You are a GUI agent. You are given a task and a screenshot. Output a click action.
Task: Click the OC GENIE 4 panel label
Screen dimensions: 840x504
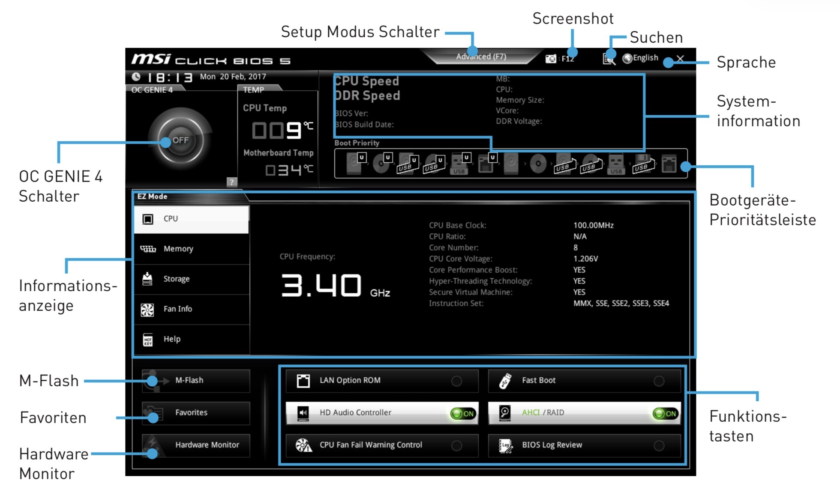[x=152, y=90]
